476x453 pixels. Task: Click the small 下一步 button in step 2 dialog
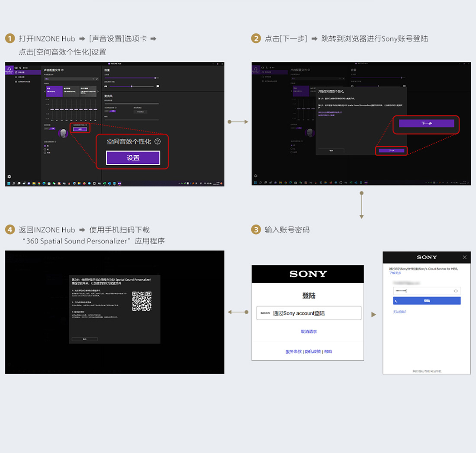click(392, 150)
